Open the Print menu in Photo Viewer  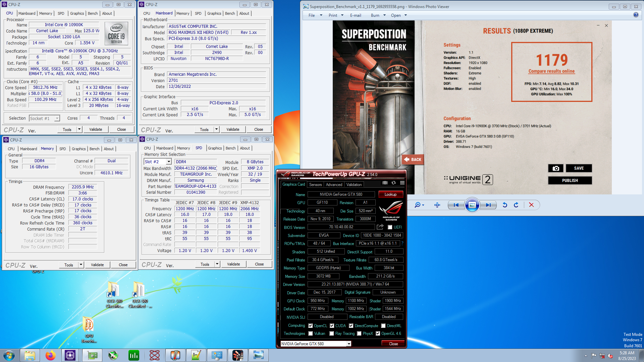point(336,15)
